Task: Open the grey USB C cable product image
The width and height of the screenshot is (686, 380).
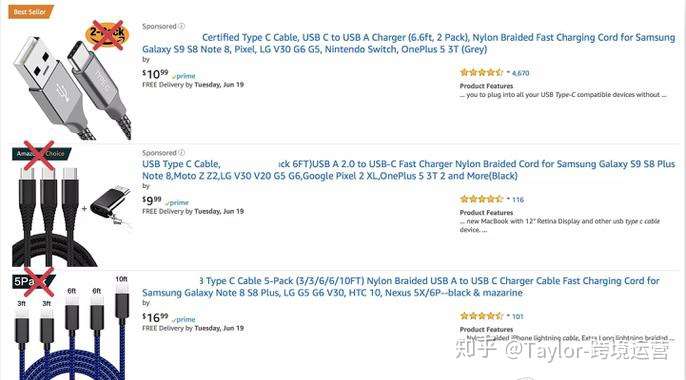Action: pyautogui.click(x=72, y=81)
